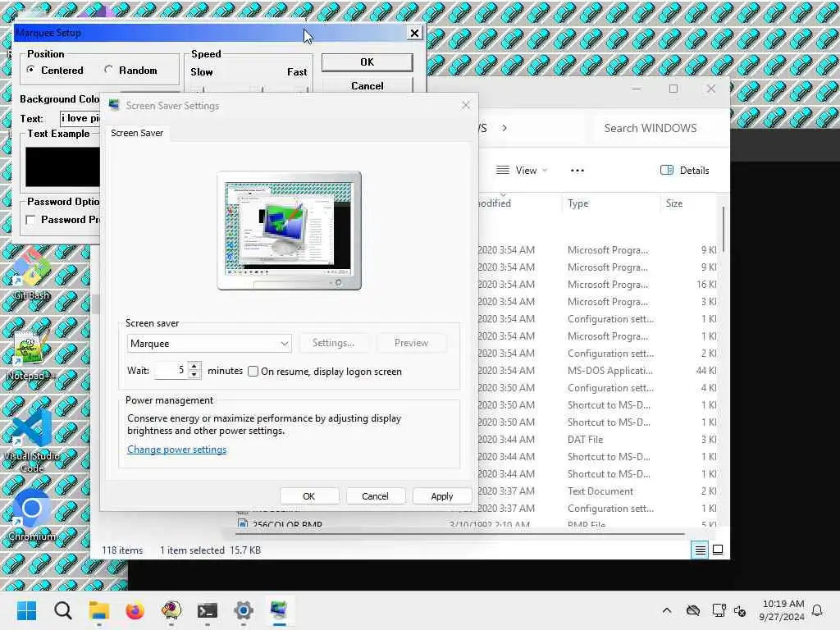Screen dimensions: 840x630
Task: Click OK in Screen Saver Settings
Action: 309,496
